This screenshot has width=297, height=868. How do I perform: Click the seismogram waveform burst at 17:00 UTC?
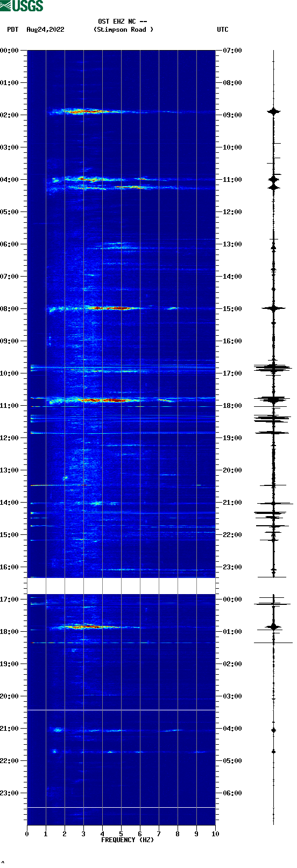pyautogui.click(x=273, y=369)
